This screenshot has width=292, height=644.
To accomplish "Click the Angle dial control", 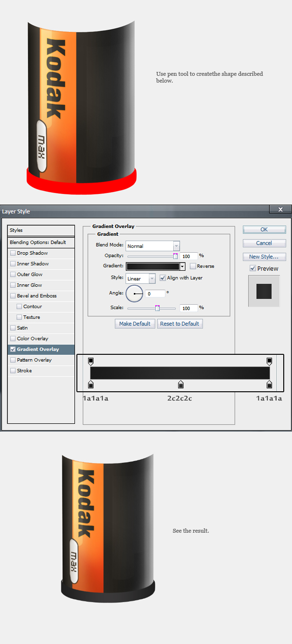I will click(x=134, y=294).
